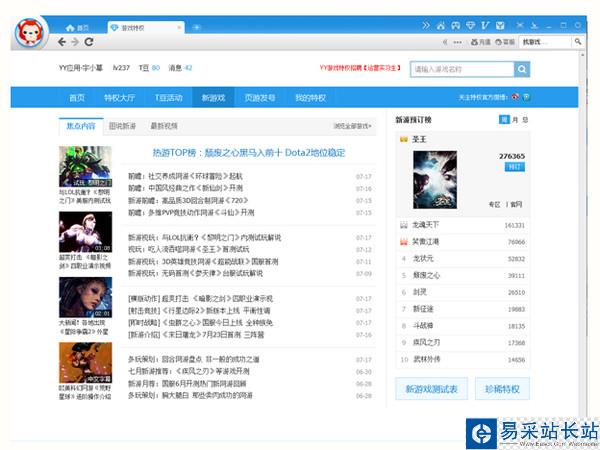Open the 《行星边际2》 new version article
Screen dimensions: 600x450
pos(199,311)
